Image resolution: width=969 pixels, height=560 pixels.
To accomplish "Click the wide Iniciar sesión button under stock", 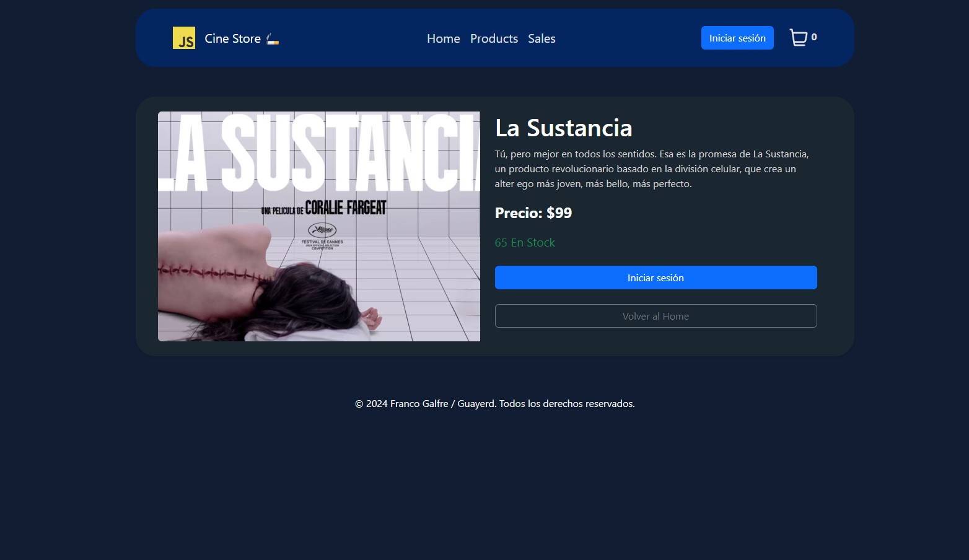I will click(x=655, y=278).
